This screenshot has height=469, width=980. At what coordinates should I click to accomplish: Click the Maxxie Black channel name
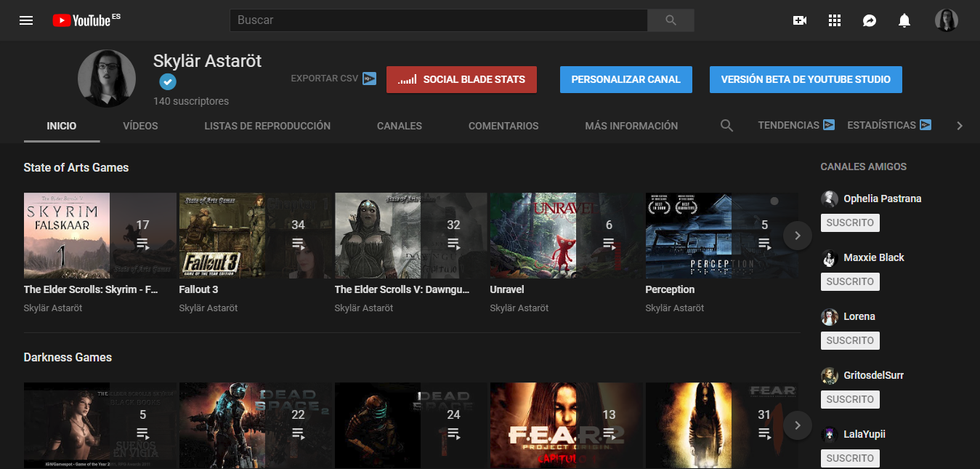(x=874, y=257)
